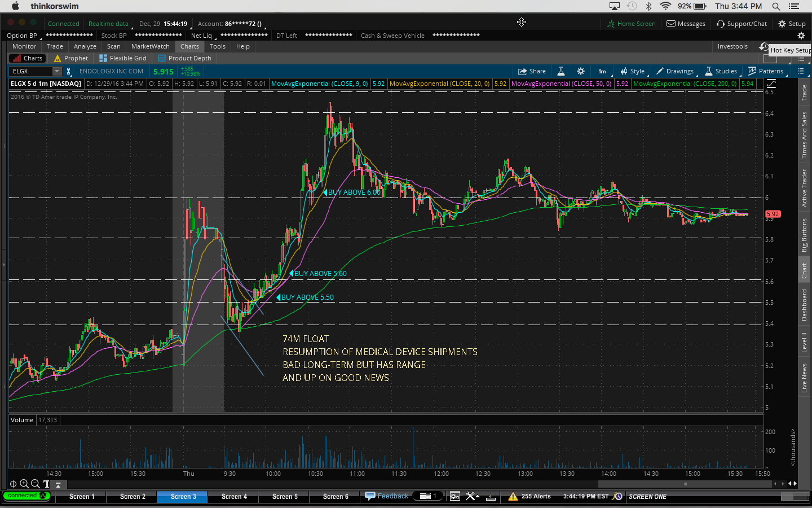Open the MarketWatch tab
The height and width of the screenshot is (508, 812).
(151, 46)
